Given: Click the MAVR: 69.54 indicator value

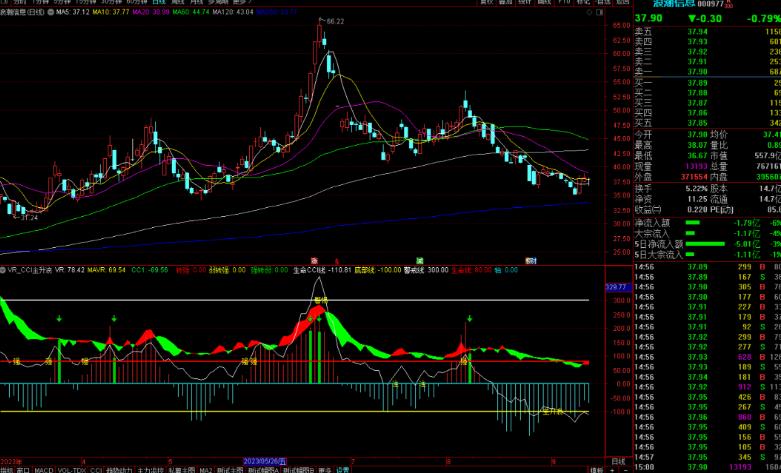Looking at the screenshot, I should pos(107,270).
